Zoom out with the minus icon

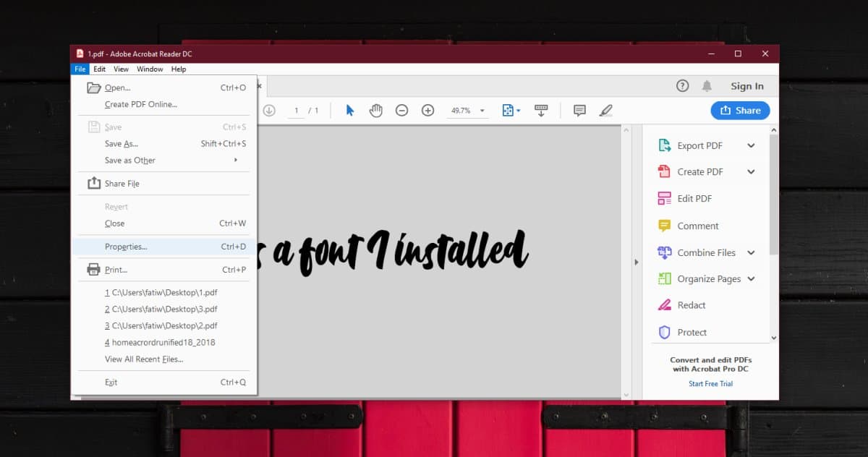401,110
